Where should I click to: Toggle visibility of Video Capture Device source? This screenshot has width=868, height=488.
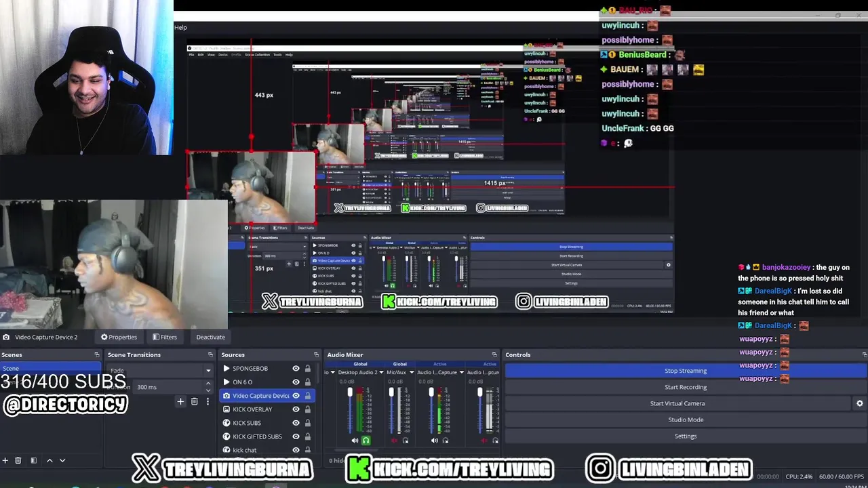point(296,396)
